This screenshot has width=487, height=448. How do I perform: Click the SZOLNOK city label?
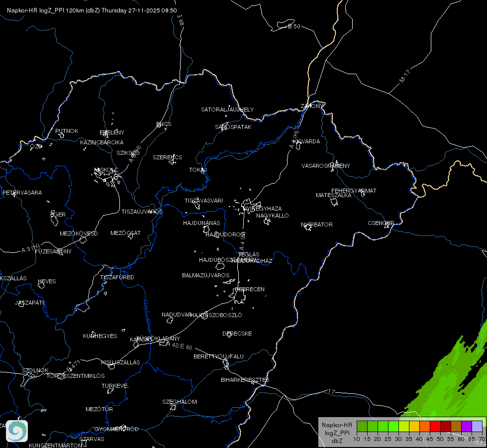click(x=35, y=370)
